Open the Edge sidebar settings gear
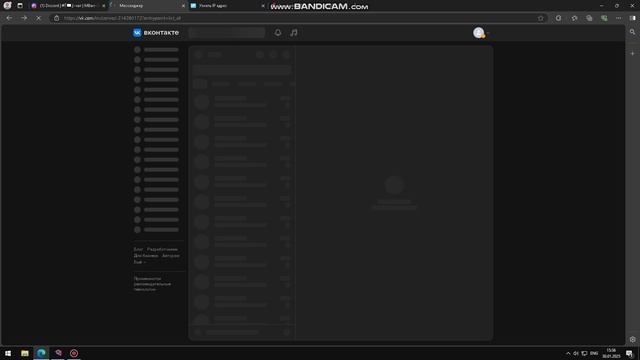 pyautogui.click(x=633, y=339)
